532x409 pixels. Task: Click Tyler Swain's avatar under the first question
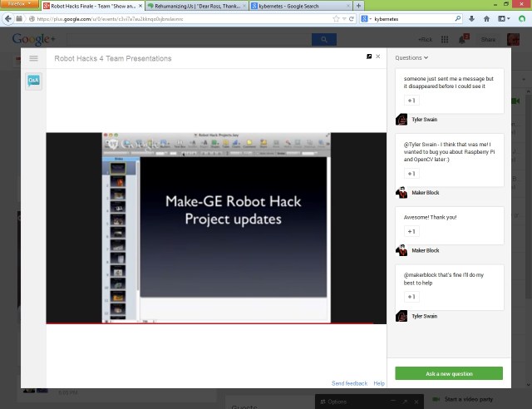point(401,119)
